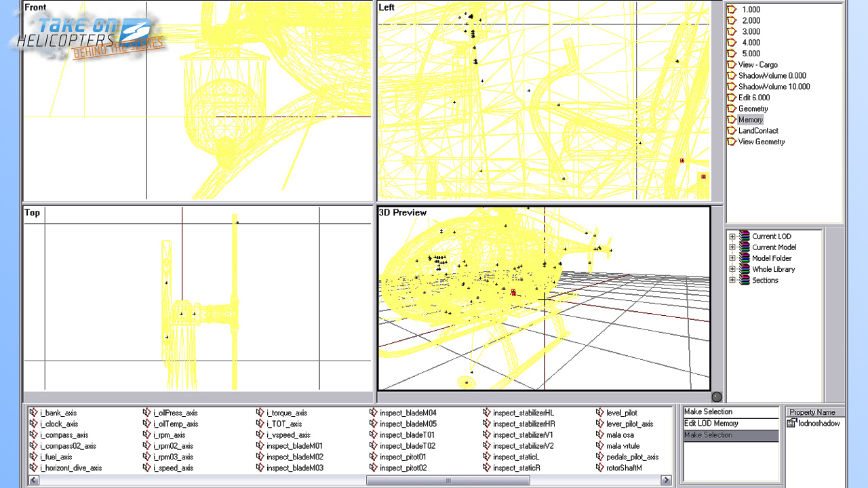The height and width of the screenshot is (488, 868).
Task: Click the Geometry LOD icon
Action: coord(732,108)
